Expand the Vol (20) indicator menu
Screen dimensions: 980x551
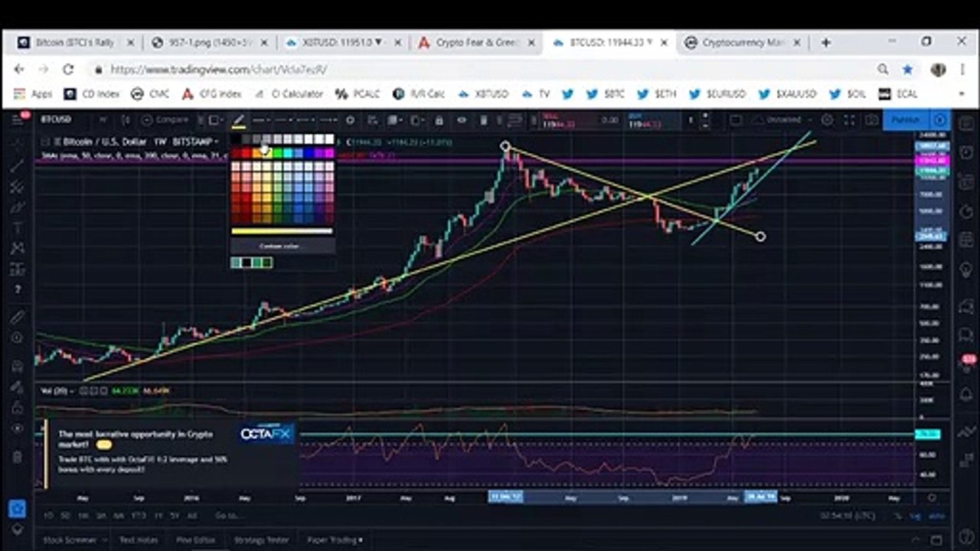71,391
